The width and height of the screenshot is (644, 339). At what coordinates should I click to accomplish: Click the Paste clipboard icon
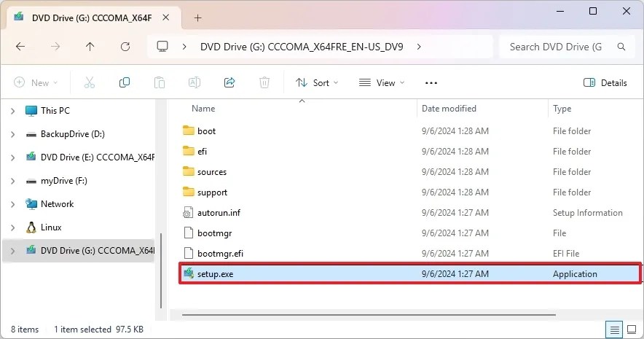160,82
